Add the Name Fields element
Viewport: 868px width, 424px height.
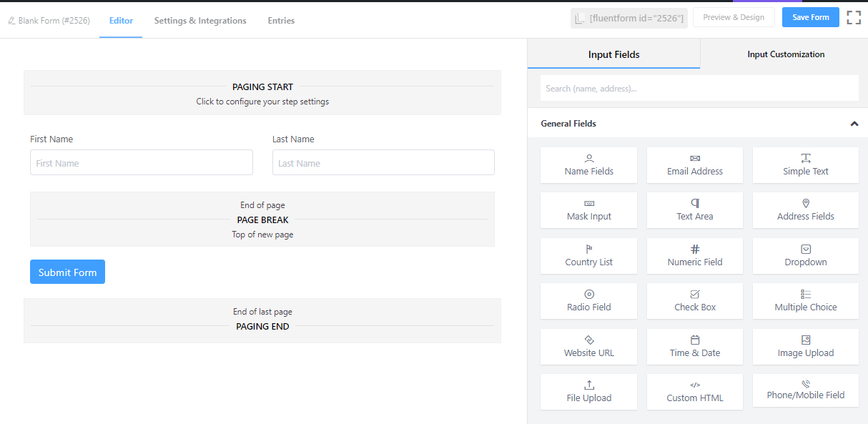[x=588, y=165]
